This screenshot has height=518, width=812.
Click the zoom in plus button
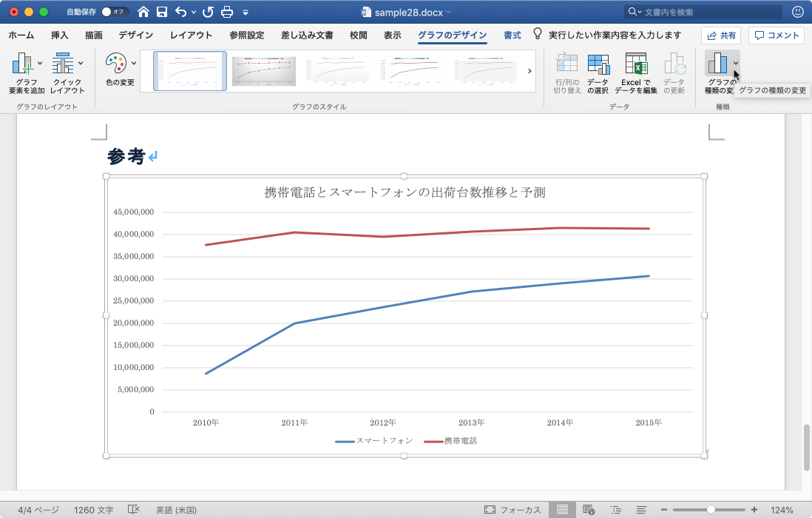pos(754,510)
